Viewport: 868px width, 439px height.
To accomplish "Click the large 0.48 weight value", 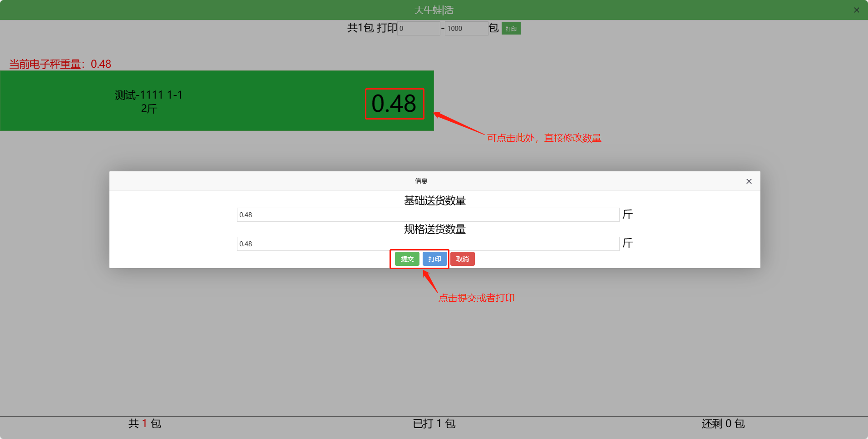I will coord(394,104).
